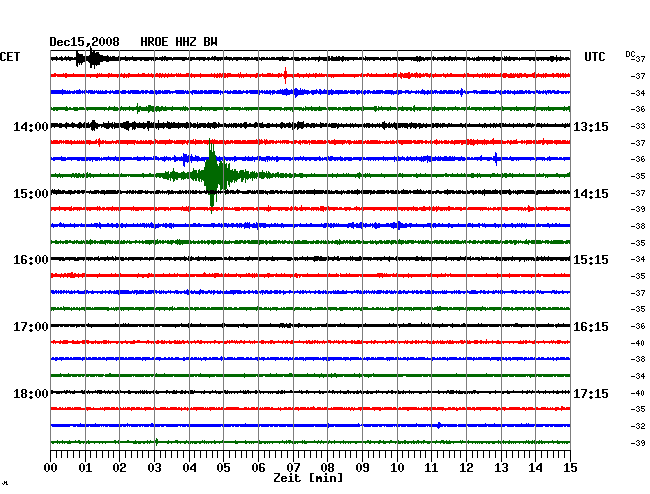Click the CET timezone label

[x=10, y=57]
